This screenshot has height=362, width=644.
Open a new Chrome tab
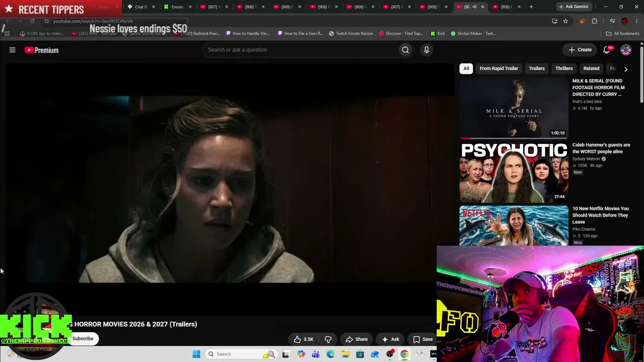(531, 7)
